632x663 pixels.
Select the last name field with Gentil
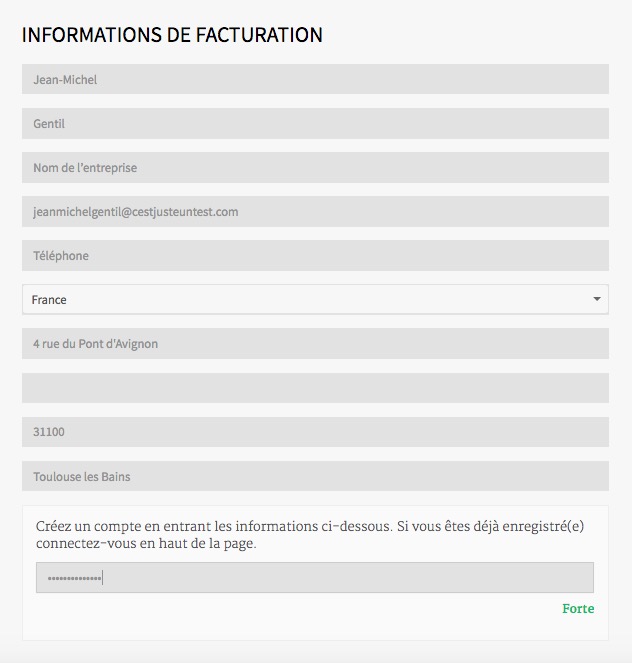pos(315,123)
